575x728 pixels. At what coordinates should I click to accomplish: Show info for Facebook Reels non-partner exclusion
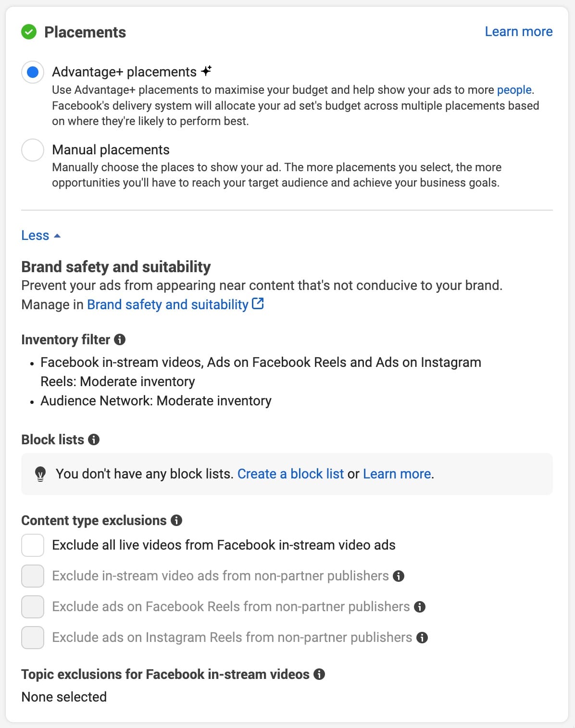420,607
